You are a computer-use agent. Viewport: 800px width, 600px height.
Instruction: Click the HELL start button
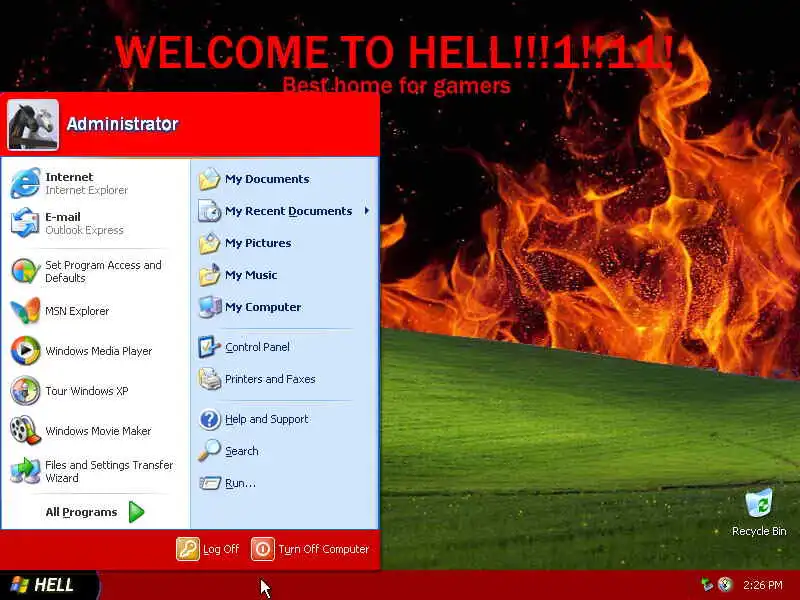(49, 585)
